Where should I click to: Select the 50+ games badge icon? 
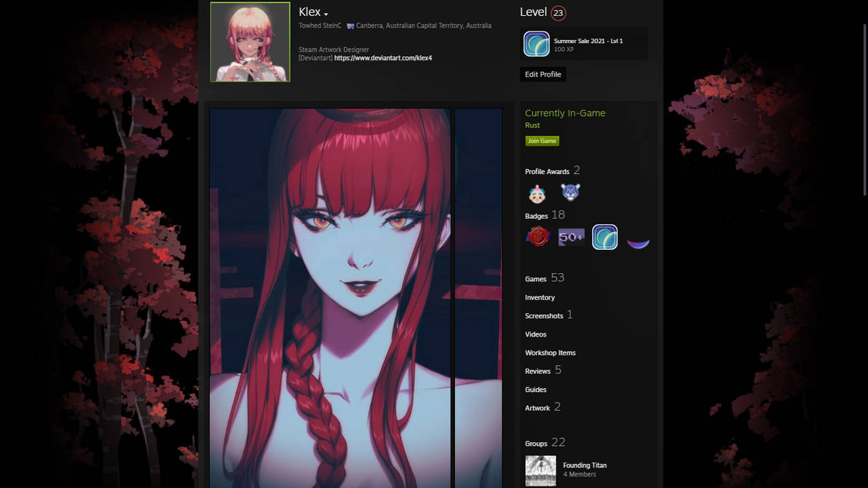(572, 237)
